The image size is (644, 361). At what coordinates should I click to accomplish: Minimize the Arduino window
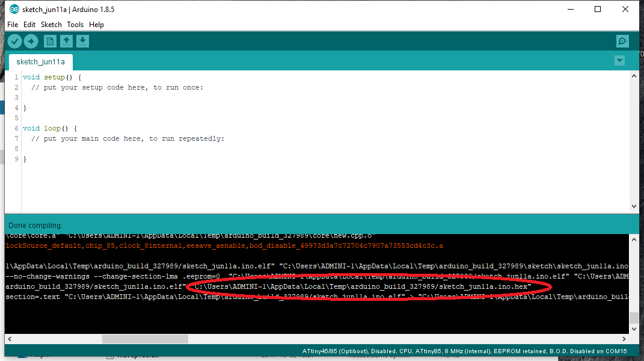point(571,9)
